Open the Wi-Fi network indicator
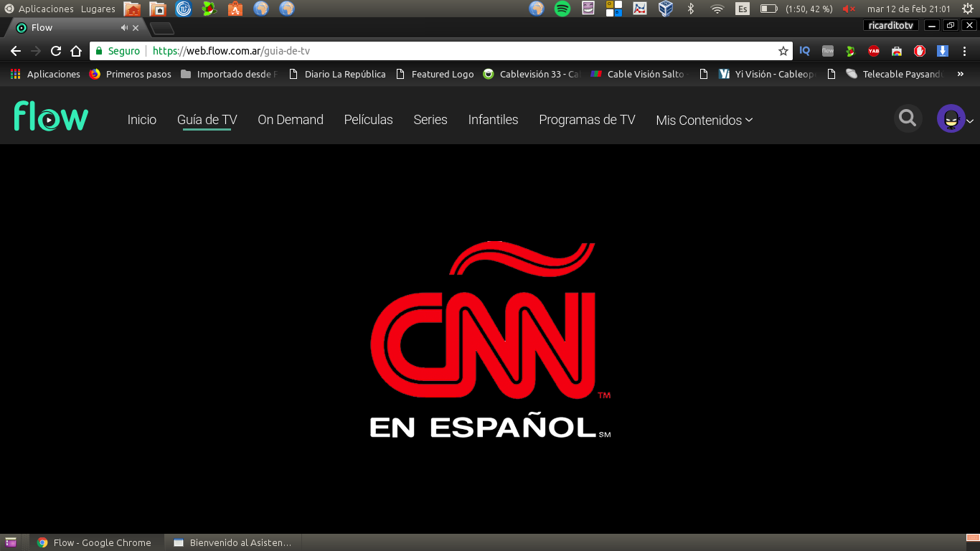 (717, 9)
